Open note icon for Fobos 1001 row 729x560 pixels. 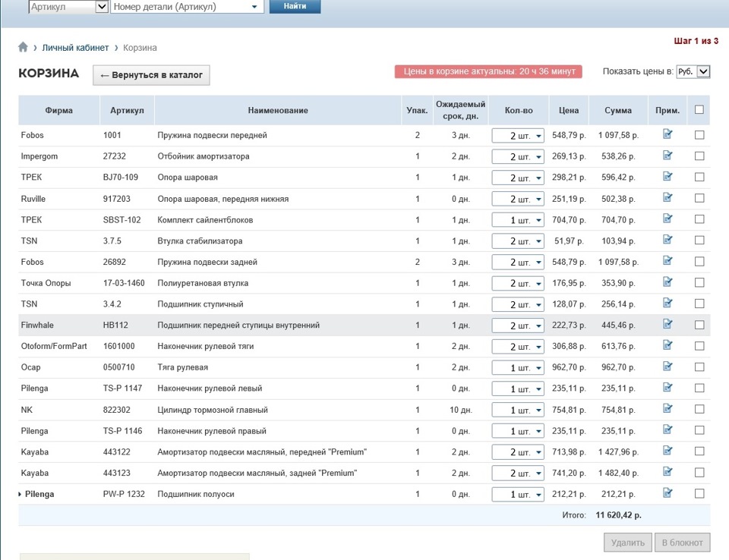tap(667, 134)
